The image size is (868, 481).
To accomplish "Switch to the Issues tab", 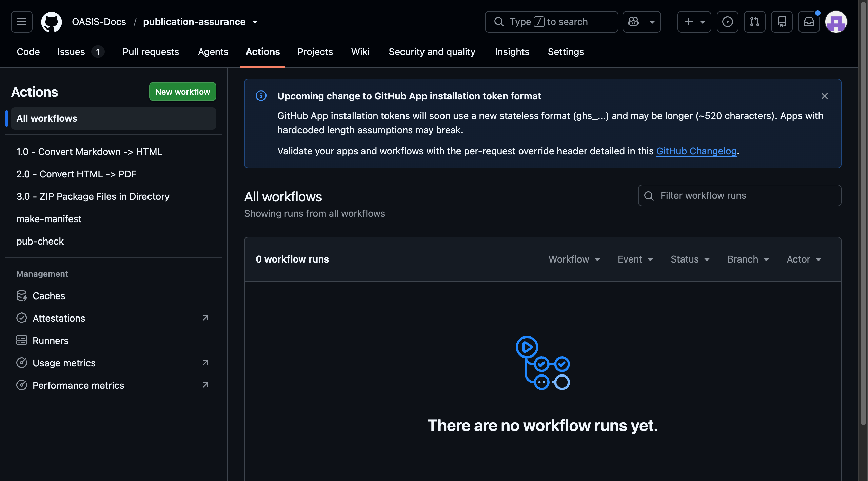I will coord(80,52).
